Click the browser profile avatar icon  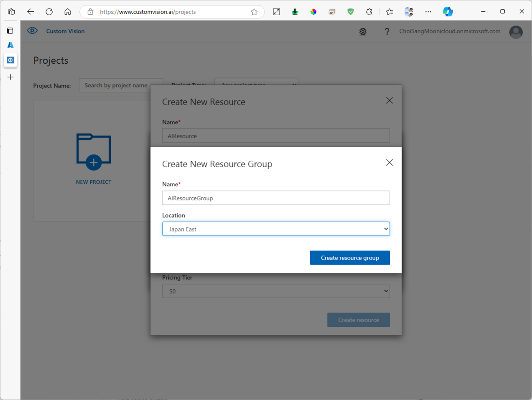pos(409,12)
